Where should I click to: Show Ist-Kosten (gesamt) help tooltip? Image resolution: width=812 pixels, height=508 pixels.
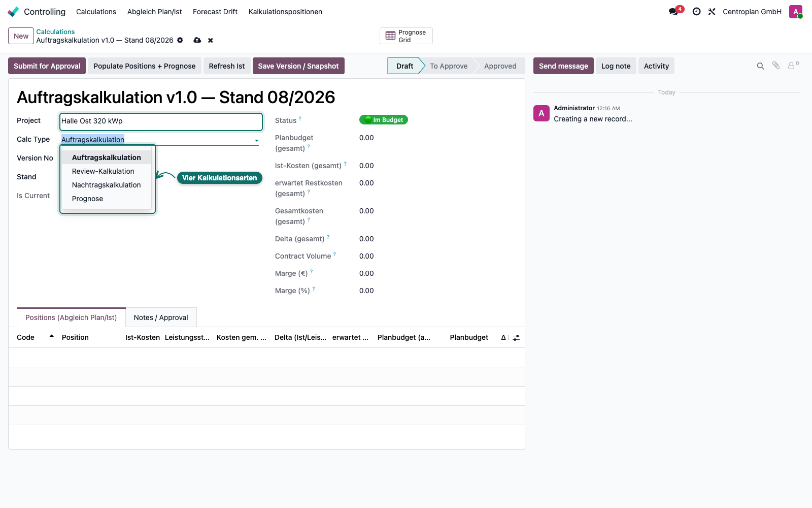[345, 164]
